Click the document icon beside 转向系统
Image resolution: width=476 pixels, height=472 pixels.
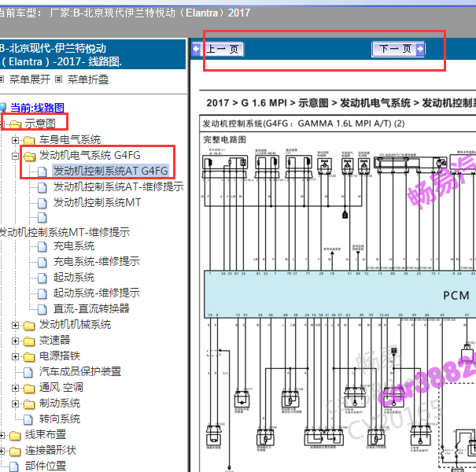click(x=28, y=420)
